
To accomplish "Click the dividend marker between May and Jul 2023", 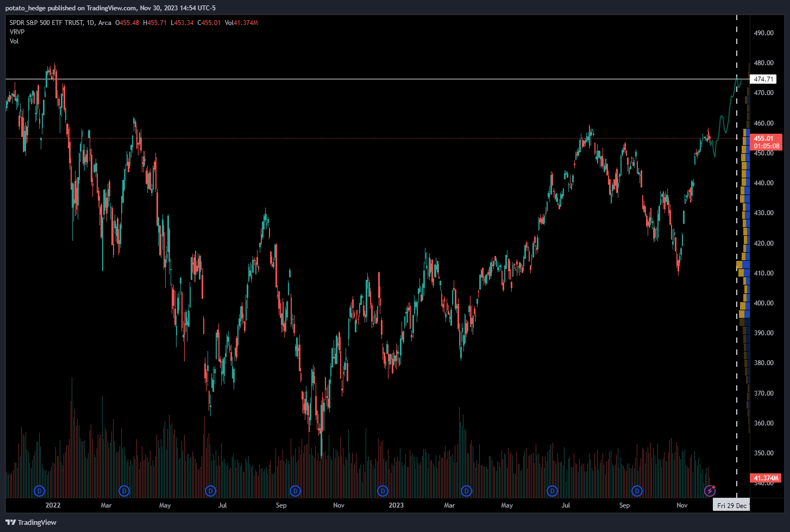I will coord(552,491).
